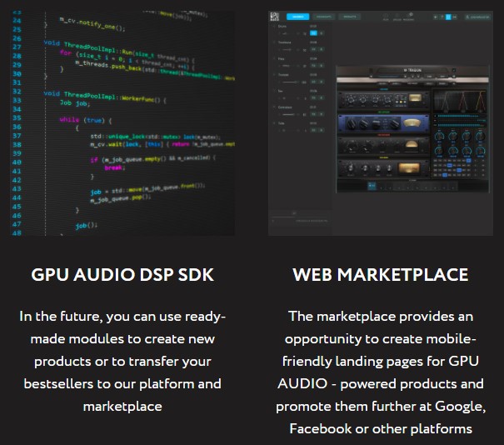Toggle the blue button in the Drums track row
Screen dimensions: 504x445
(x=313, y=33)
